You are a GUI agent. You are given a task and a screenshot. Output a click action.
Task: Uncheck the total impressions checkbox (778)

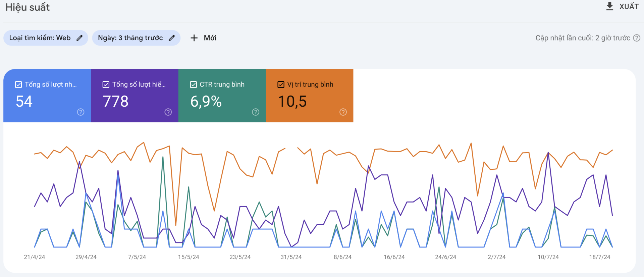click(x=106, y=85)
